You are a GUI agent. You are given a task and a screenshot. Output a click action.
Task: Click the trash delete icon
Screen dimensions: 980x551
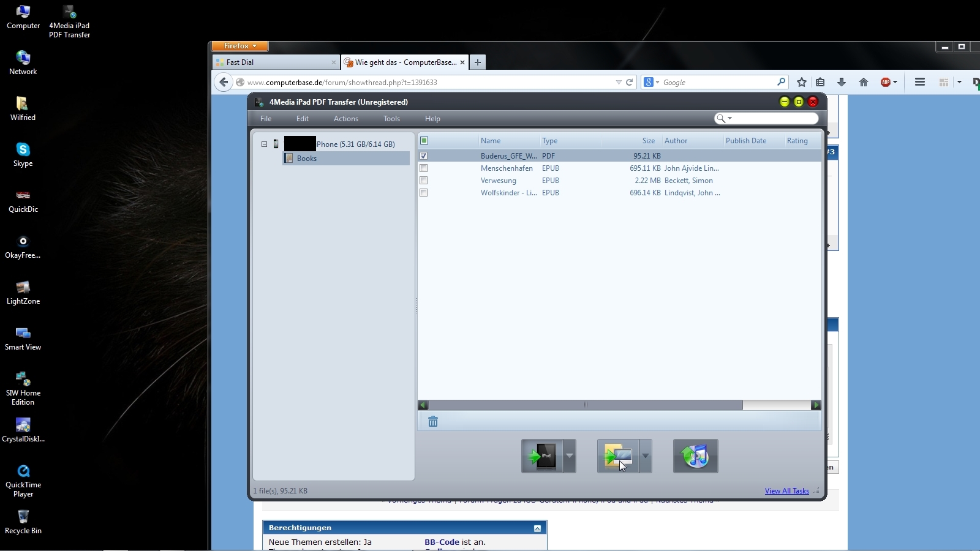click(433, 421)
